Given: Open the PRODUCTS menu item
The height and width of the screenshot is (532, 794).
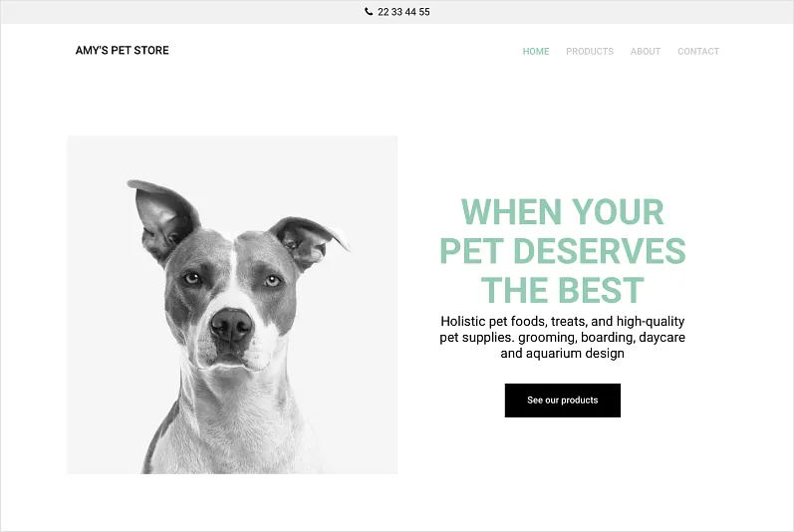Looking at the screenshot, I should coord(590,51).
